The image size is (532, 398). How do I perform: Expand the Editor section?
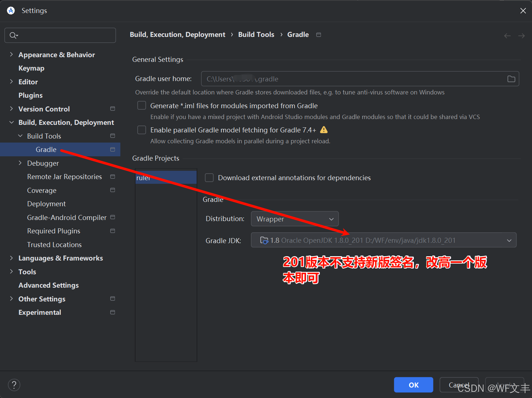(x=11, y=81)
